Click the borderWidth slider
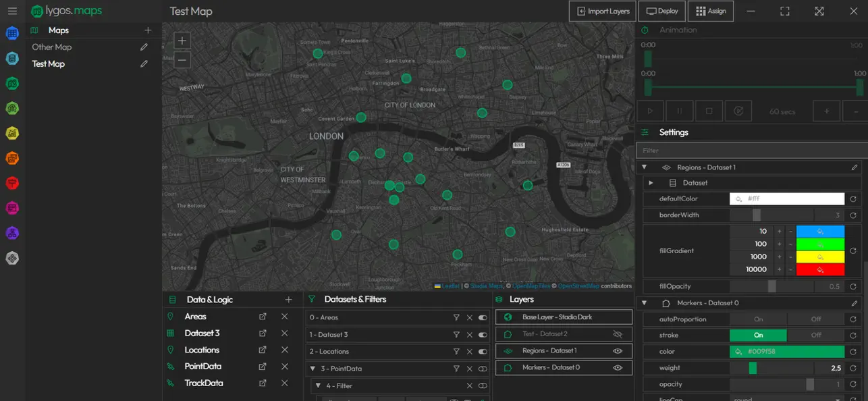 pos(772,215)
